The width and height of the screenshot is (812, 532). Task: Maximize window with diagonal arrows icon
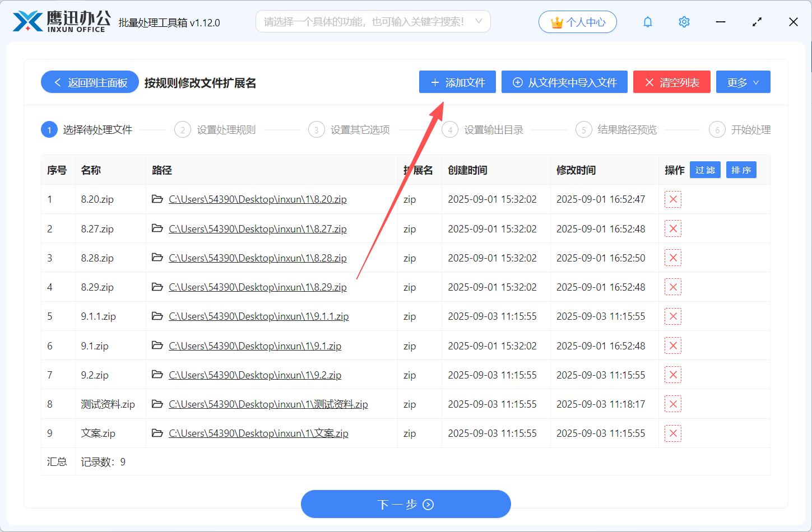pos(757,22)
